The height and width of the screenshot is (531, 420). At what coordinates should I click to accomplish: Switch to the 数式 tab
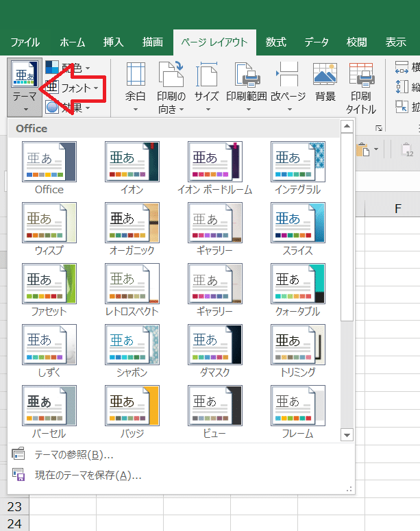coord(276,42)
